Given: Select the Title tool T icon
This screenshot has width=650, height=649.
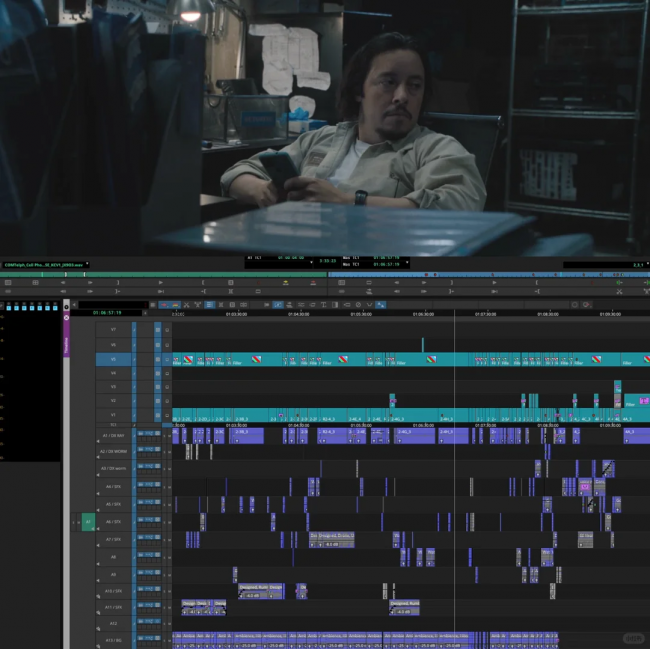Looking at the screenshot, I should click(x=323, y=305).
